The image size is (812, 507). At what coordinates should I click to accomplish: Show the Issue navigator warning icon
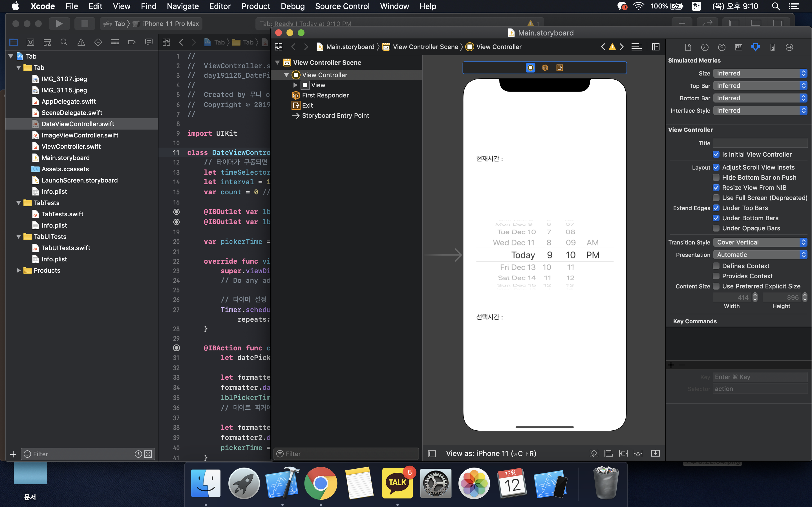point(81,42)
